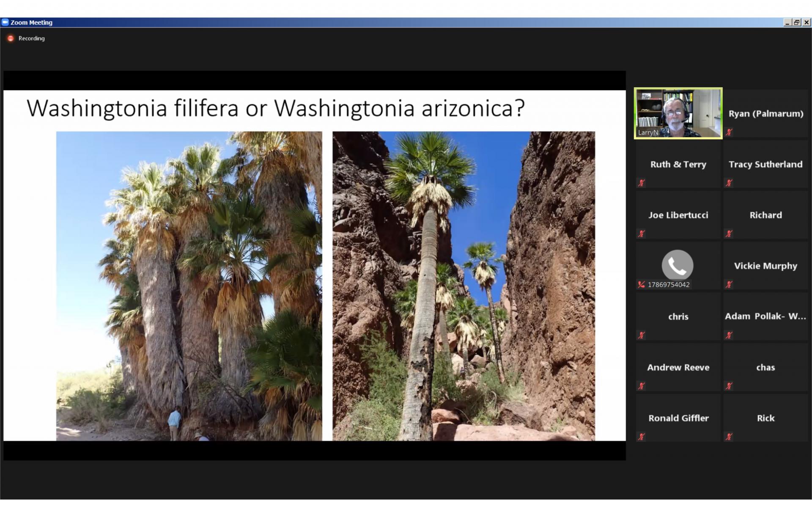Click the phone caller avatar icon
This screenshot has height=517, width=812.
click(x=678, y=265)
